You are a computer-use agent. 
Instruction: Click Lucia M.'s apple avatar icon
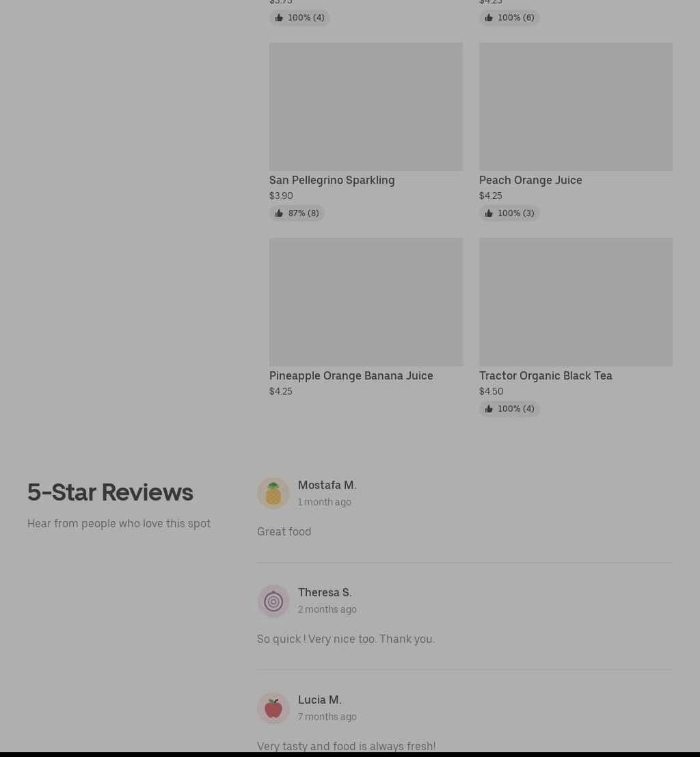[273, 708]
